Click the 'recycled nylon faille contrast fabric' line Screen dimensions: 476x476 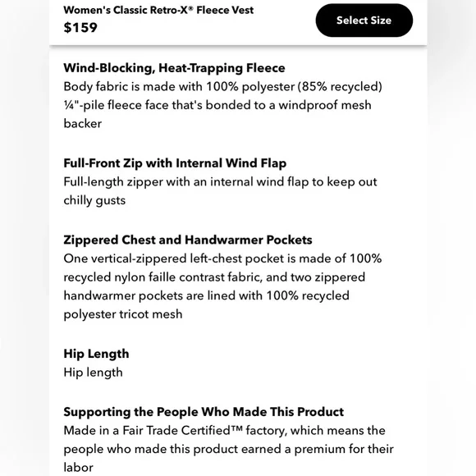tap(214, 277)
